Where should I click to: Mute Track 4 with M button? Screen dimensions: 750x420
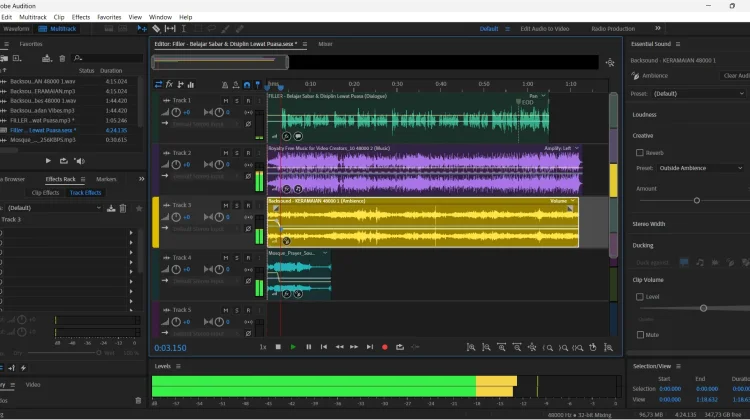click(x=226, y=258)
